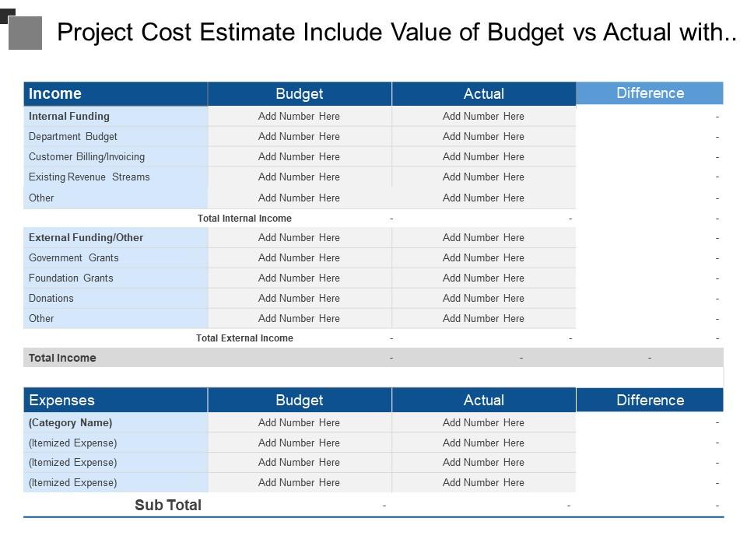
Task: Click Add Number Here in Donations Actual column
Action: (484, 298)
